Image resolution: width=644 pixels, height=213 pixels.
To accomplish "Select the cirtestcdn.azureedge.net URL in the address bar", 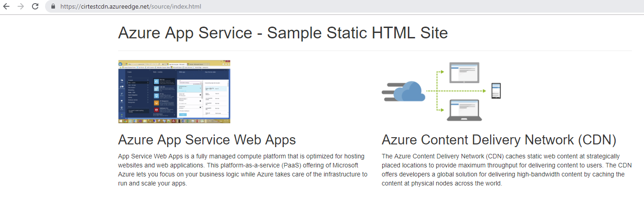I will click(x=130, y=6).
